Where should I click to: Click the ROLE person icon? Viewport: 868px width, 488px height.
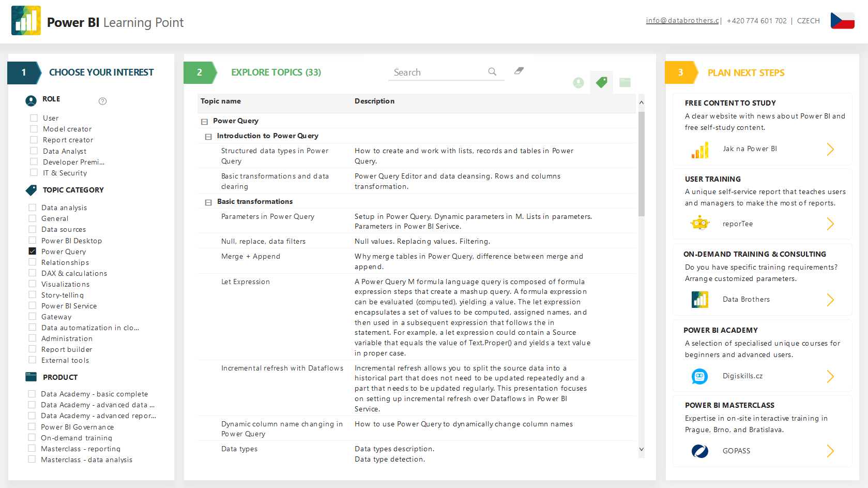(31, 100)
